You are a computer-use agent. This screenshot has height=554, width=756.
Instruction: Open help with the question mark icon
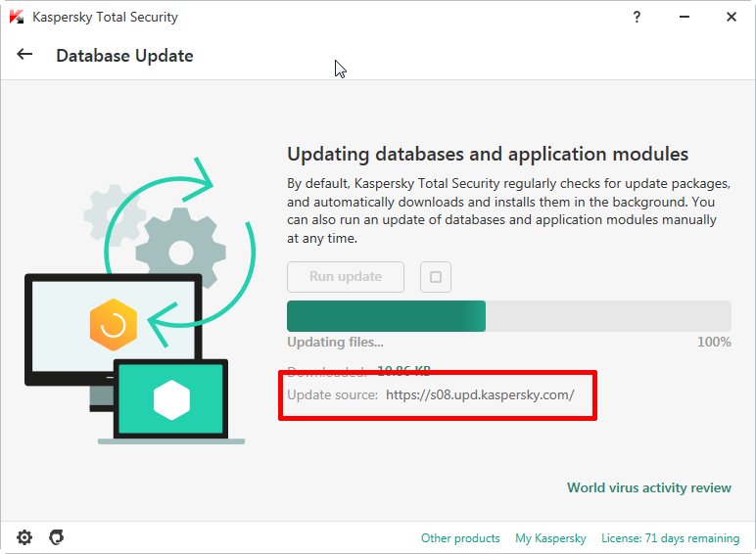click(637, 18)
